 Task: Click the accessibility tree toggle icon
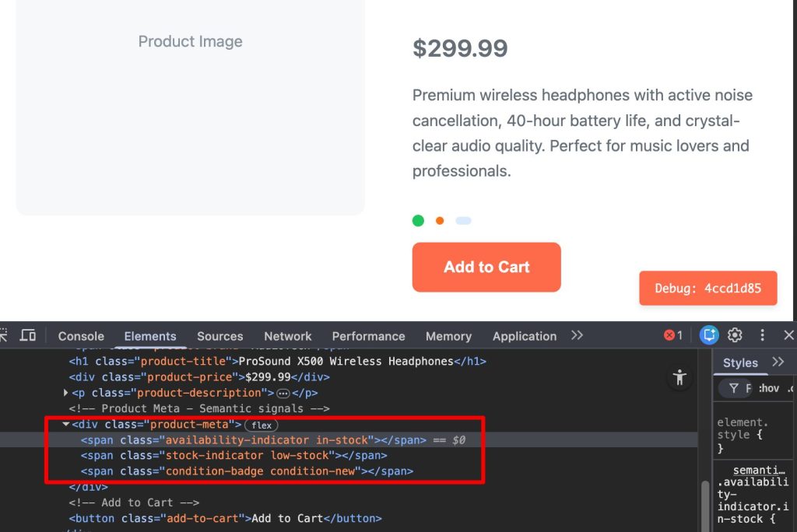(x=680, y=378)
